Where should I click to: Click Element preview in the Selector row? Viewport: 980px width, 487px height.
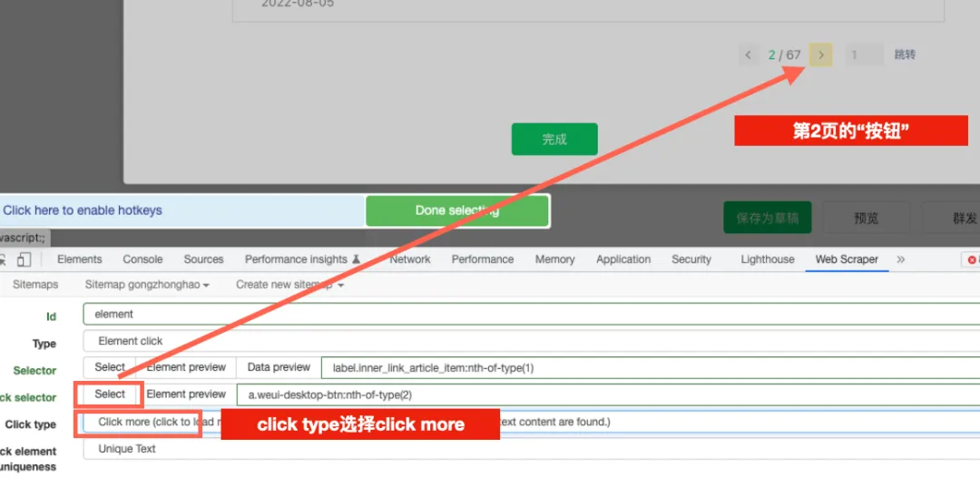click(186, 367)
